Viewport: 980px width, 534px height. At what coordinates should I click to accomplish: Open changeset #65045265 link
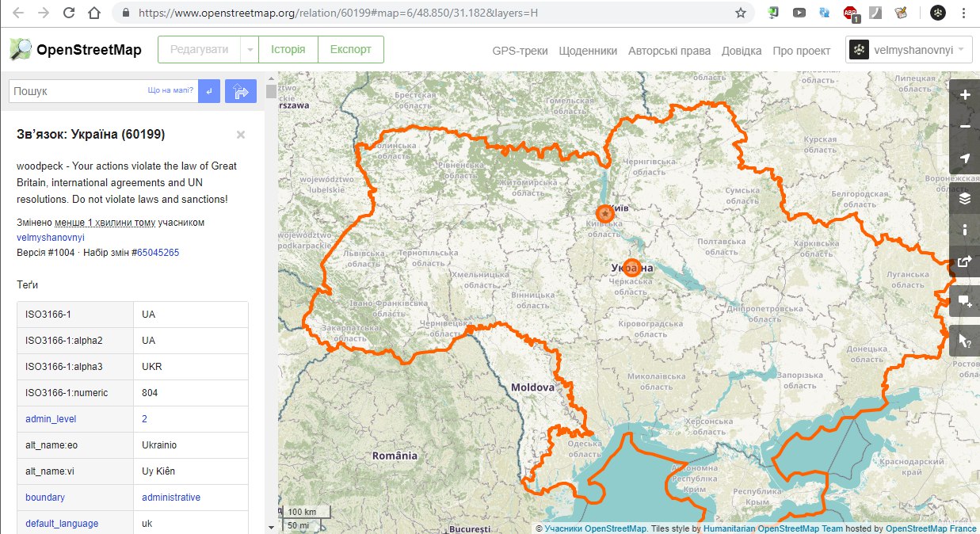tap(158, 252)
